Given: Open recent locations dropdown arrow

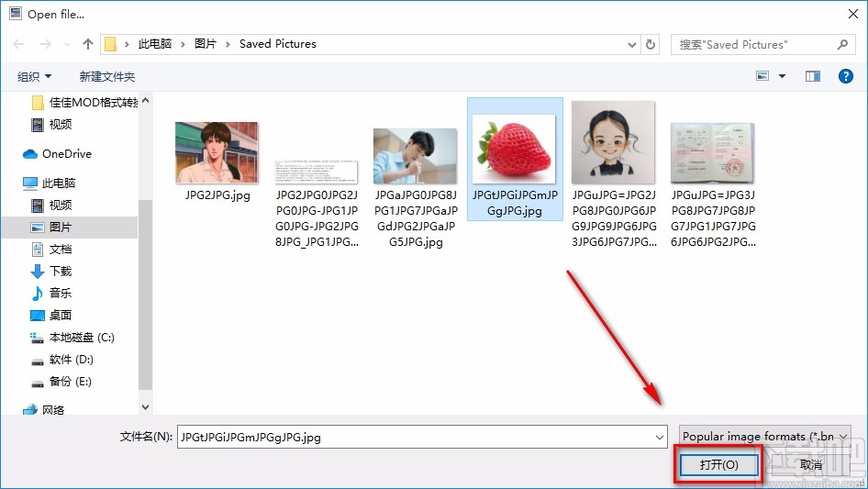Looking at the screenshot, I should (x=67, y=44).
